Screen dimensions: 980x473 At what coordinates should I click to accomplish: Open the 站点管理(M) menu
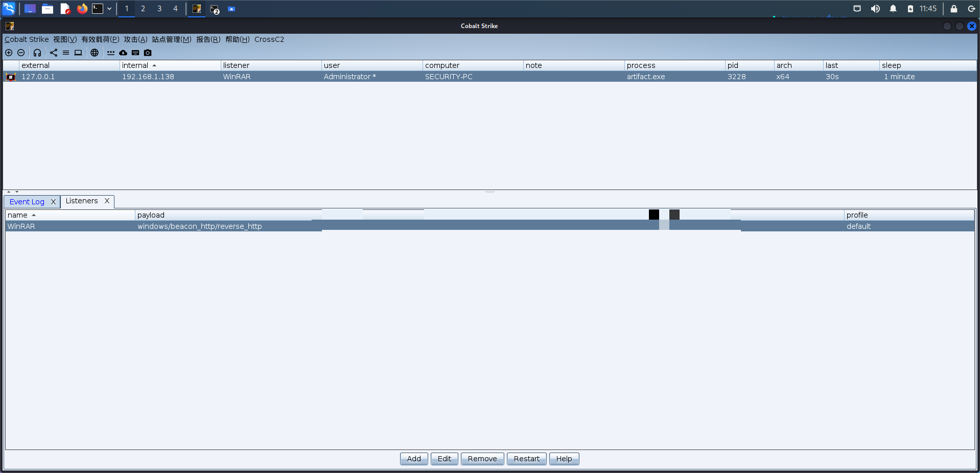[172, 39]
